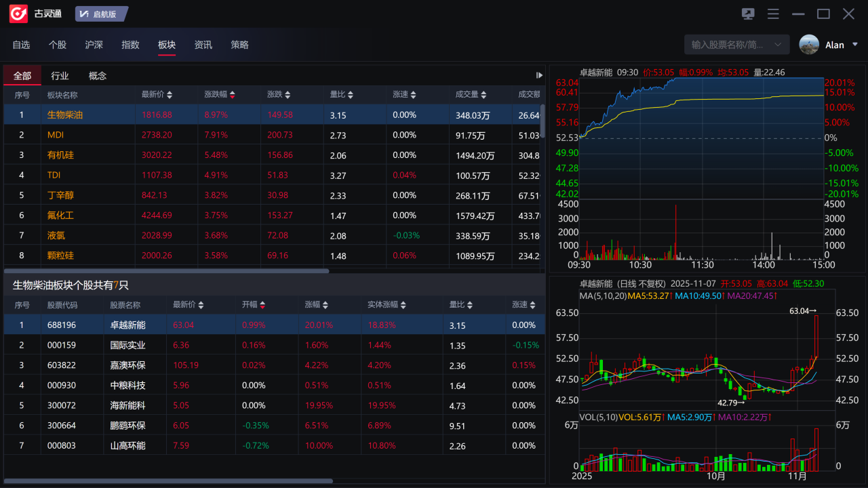868x488 pixels.
Task: Sort stock list by 开幅 arrows
Action: (x=262, y=305)
